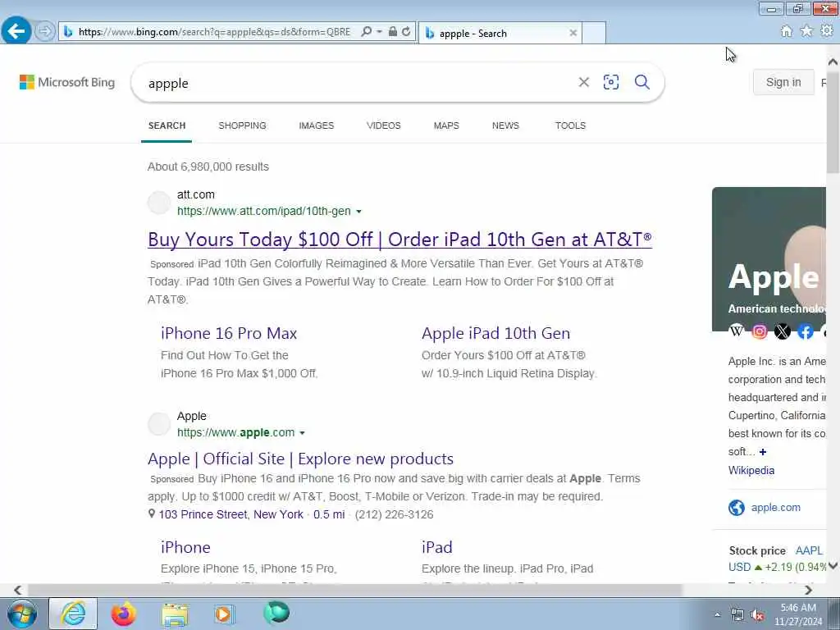Go back with the browser back arrow
Viewport: 840px width, 630px height.
click(16, 30)
